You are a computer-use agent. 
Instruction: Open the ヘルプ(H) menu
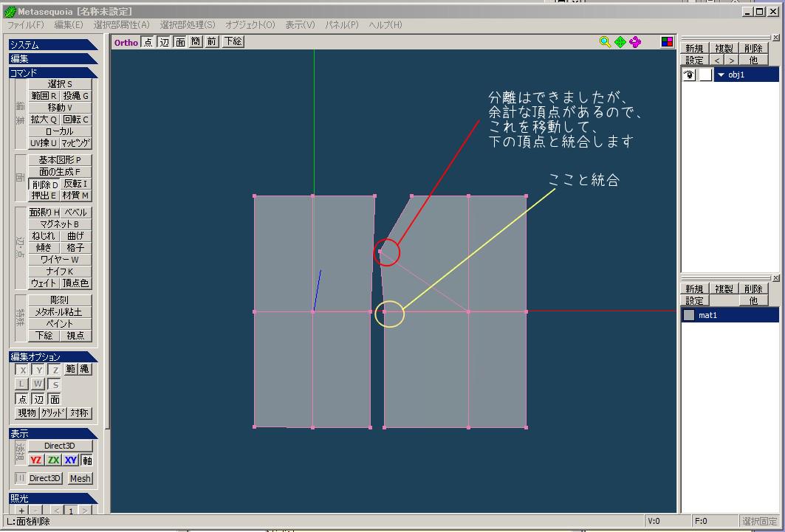point(385,24)
